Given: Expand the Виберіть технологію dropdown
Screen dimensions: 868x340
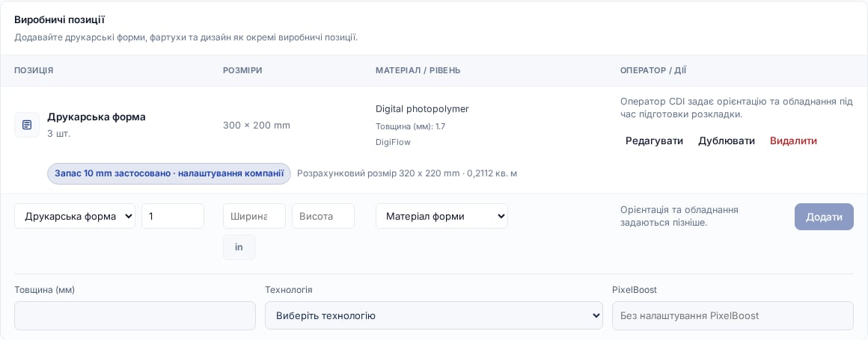Looking at the screenshot, I should pos(433,315).
